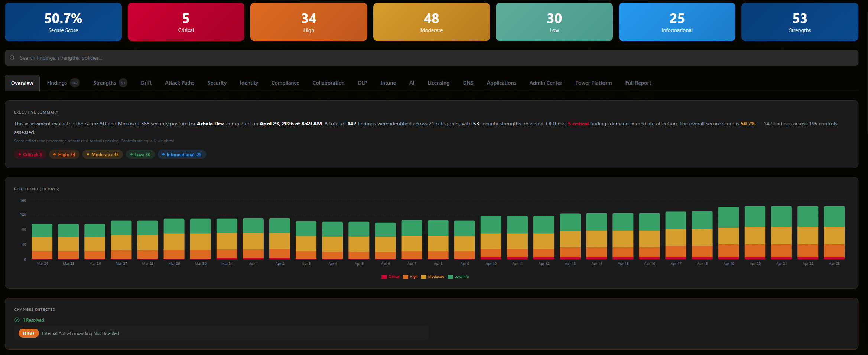The width and height of the screenshot is (868, 355).
Task: Open the Attack Paths tab
Action: pyautogui.click(x=179, y=83)
